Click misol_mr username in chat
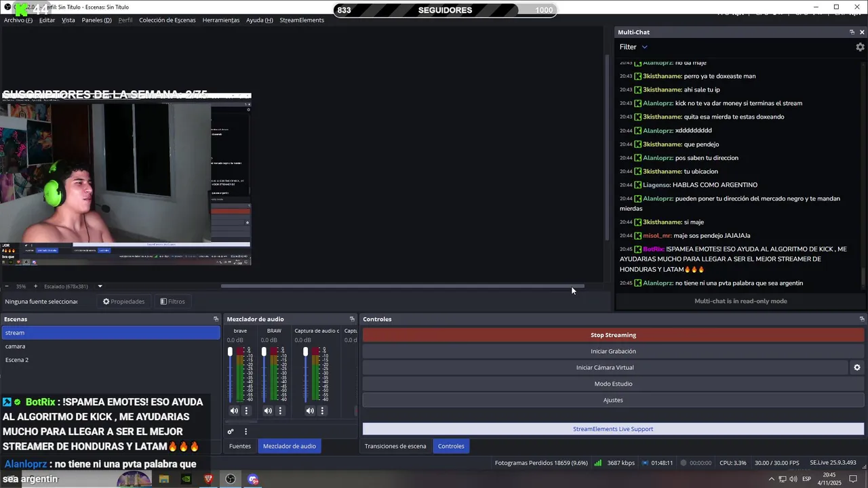 pos(656,236)
